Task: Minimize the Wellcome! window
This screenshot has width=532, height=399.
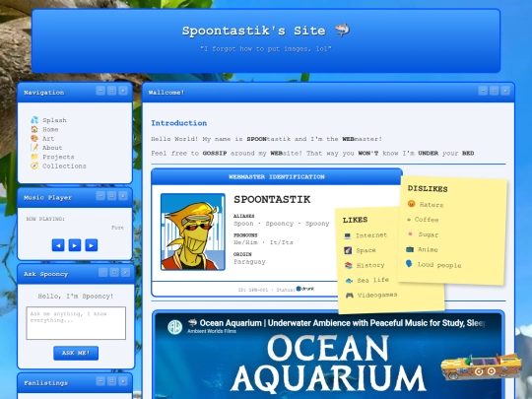Action: pyautogui.click(x=483, y=91)
